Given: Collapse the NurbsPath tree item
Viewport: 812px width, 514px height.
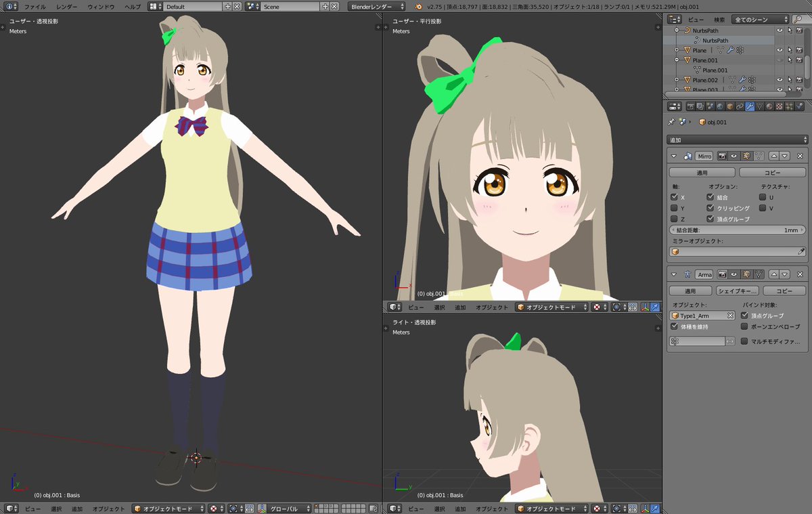Looking at the screenshot, I should click(677, 30).
